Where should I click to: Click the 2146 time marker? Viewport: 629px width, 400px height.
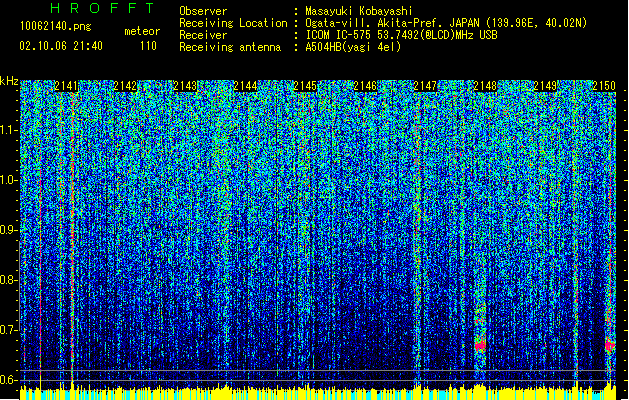365,86
